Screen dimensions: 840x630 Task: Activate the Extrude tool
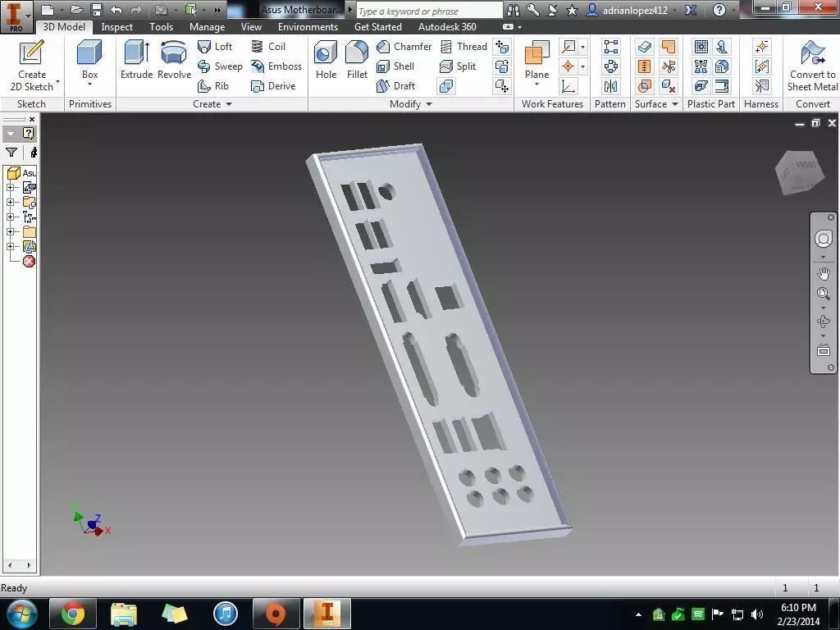click(137, 60)
